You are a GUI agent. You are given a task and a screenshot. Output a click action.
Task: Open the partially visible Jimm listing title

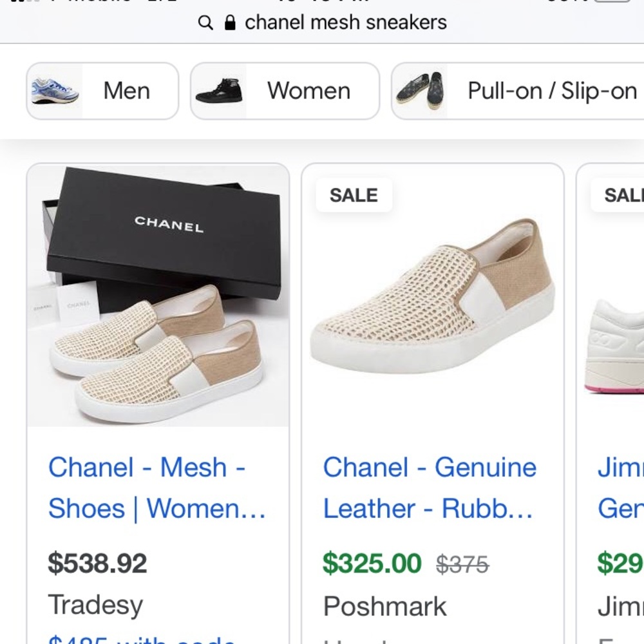point(620,488)
